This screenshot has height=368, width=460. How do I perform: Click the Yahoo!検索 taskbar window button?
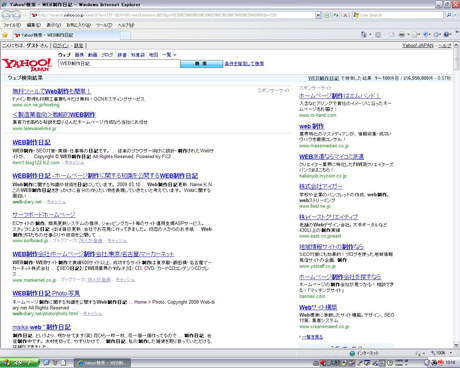pyautogui.click(x=102, y=363)
